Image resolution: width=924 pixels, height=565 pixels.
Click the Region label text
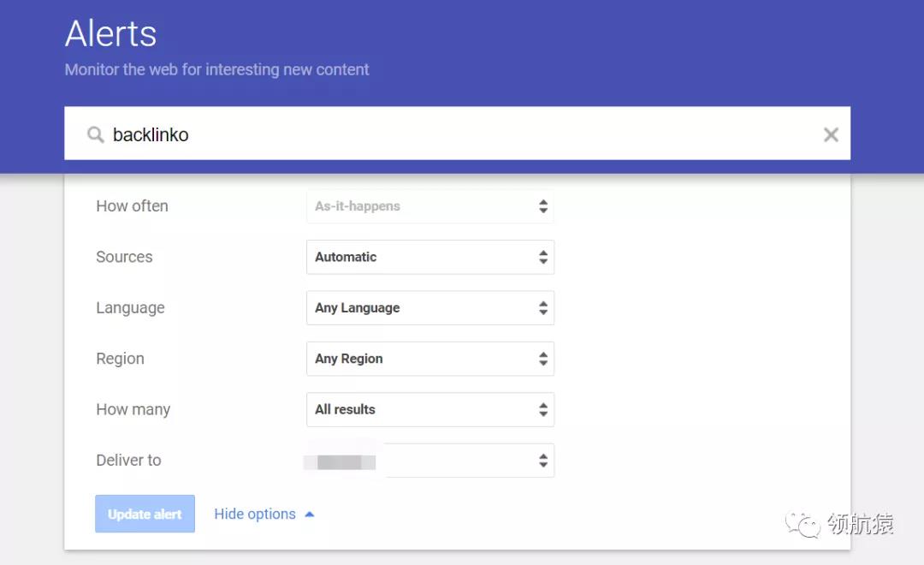click(120, 359)
